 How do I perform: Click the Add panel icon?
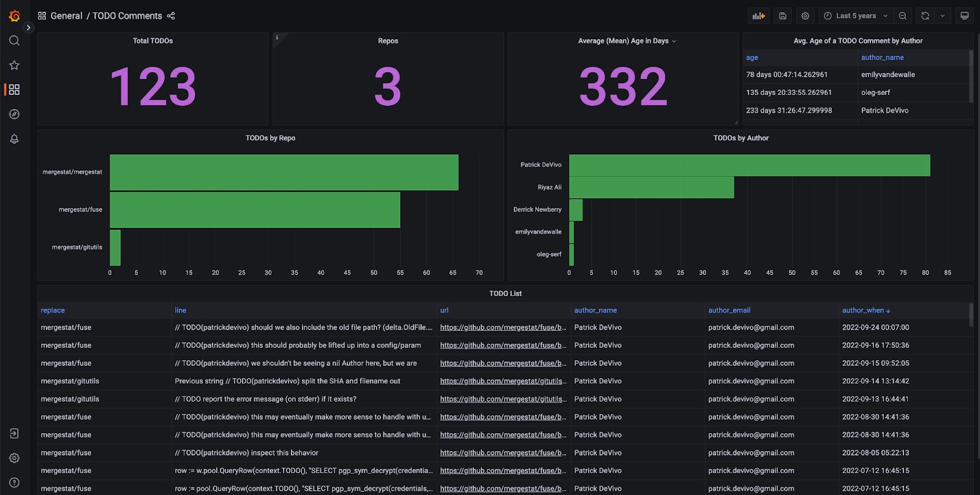click(x=759, y=16)
